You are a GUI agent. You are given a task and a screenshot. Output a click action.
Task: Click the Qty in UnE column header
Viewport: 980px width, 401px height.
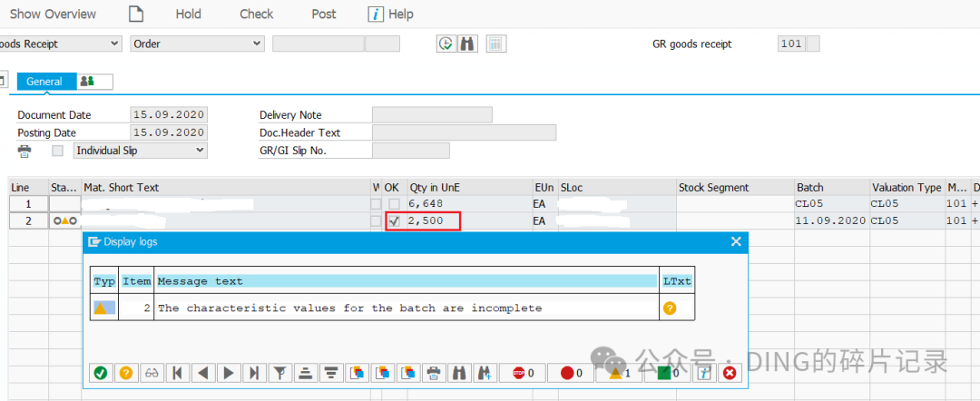(x=469, y=188)
